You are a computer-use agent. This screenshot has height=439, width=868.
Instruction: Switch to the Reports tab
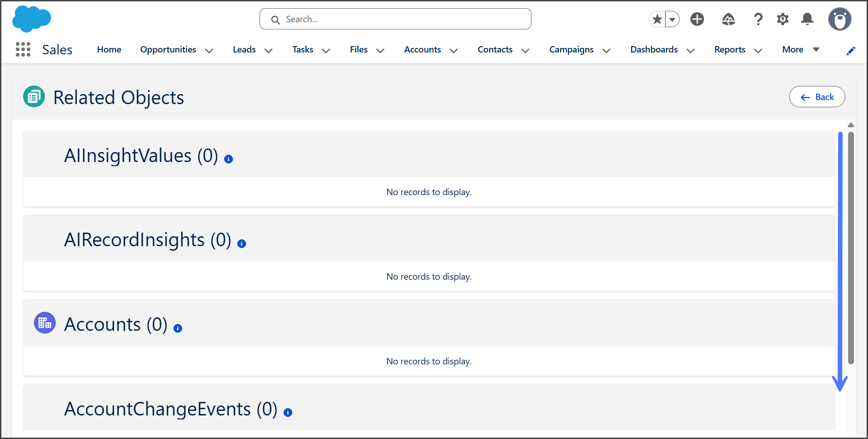[x=729, y=49]
